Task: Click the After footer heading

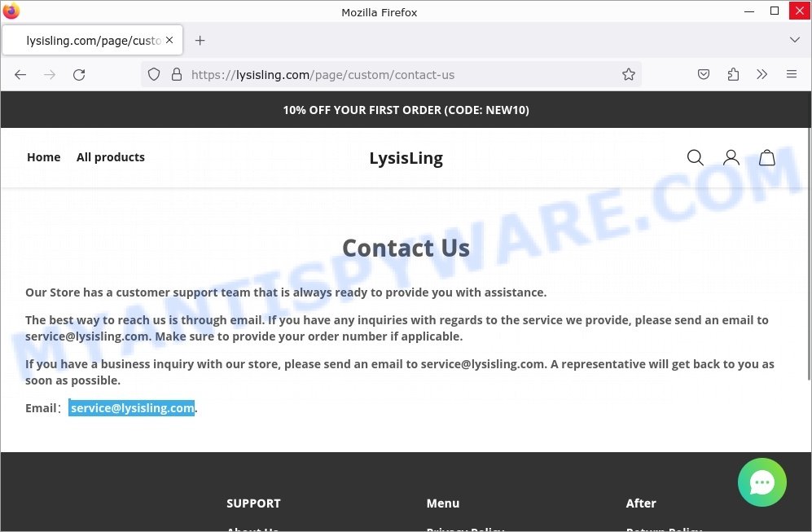Action: 641,503
